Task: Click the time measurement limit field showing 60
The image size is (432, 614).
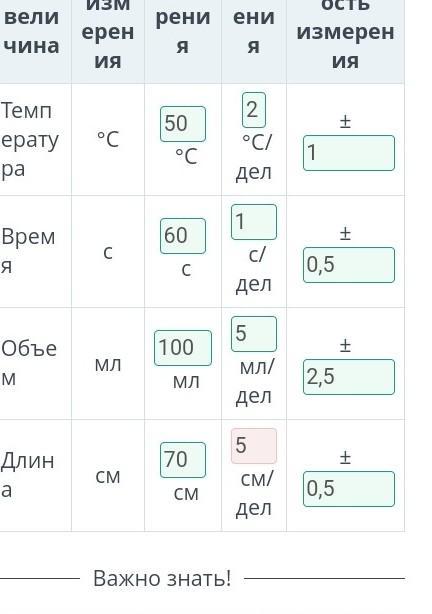Action: pyautogui.click(x=183, y=236)
